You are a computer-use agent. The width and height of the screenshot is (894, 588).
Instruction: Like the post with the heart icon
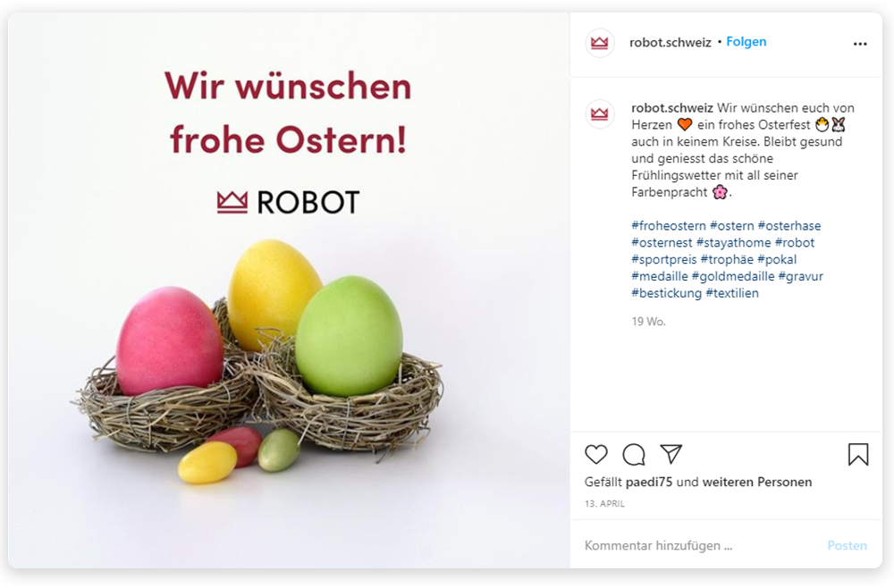click(x=596, y=454)
